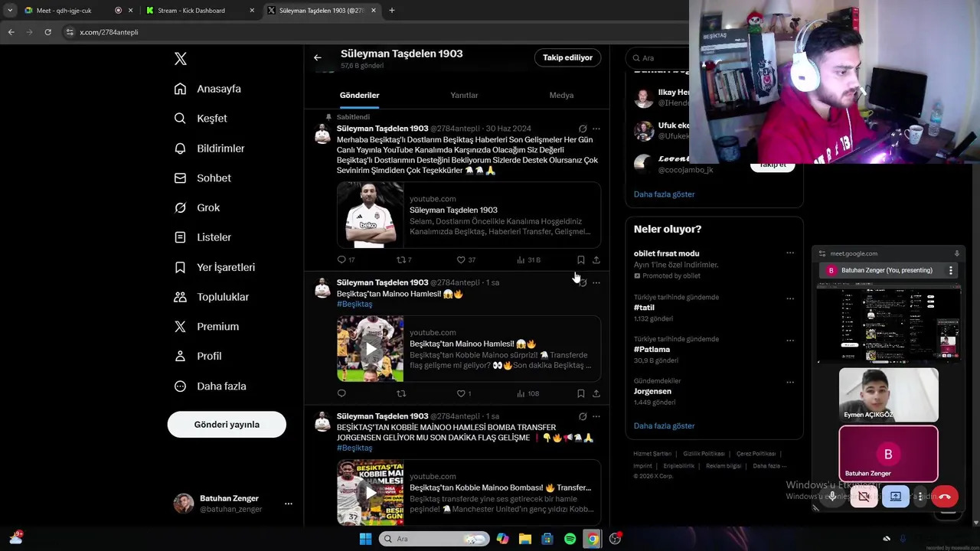Click Grok icon on pinned post
Screen dimensions: 980x551
583,129
